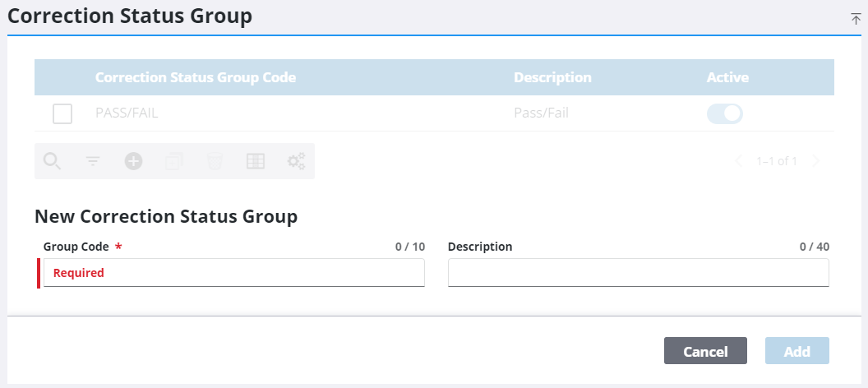Toggle the Active switch for PASS/FAIL
The height and width of the screenshot is (388, 868).
tap(724, 113)
